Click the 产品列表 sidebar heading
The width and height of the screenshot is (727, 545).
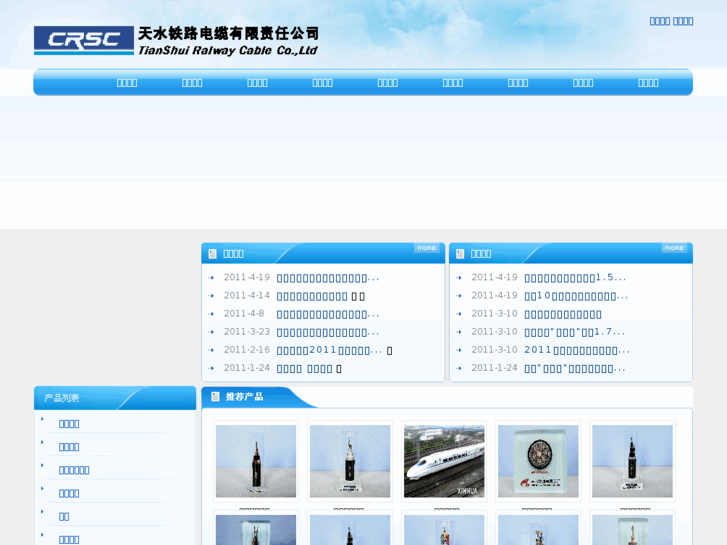coord(62,398)
